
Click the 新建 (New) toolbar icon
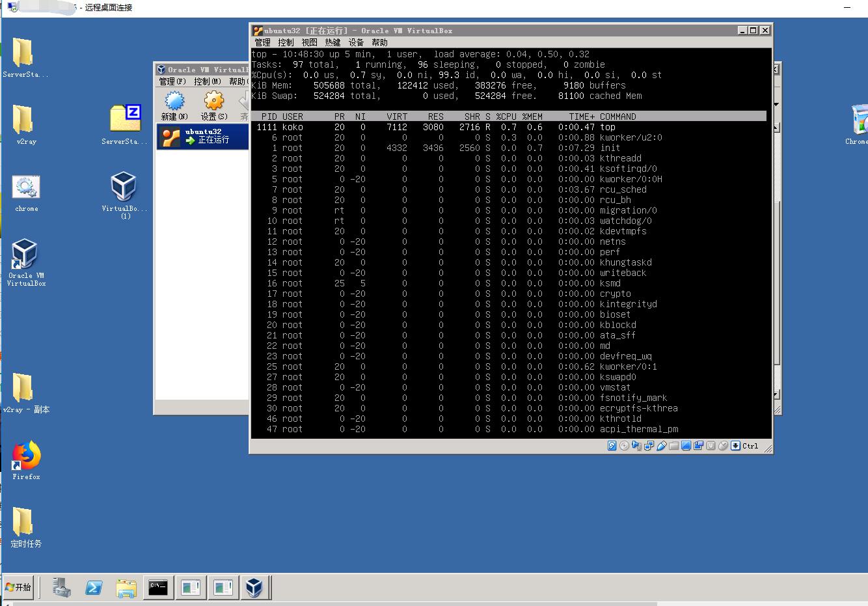coord(174,104)
